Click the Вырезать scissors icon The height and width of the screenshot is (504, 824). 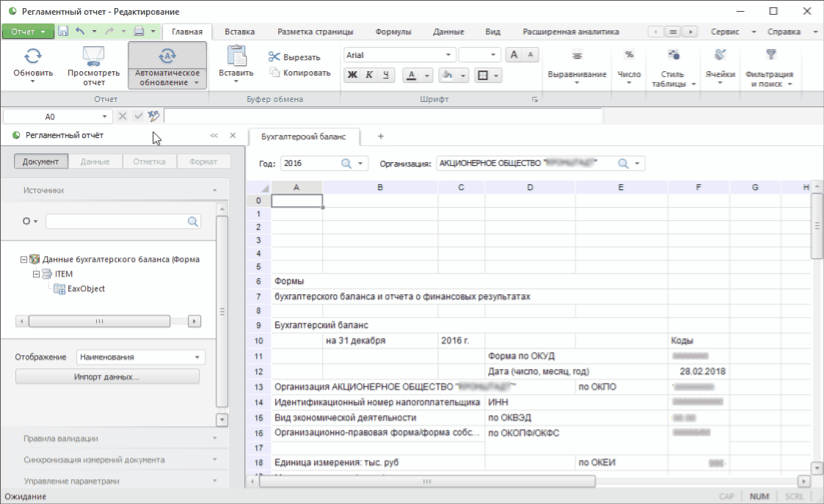(274, 57)
